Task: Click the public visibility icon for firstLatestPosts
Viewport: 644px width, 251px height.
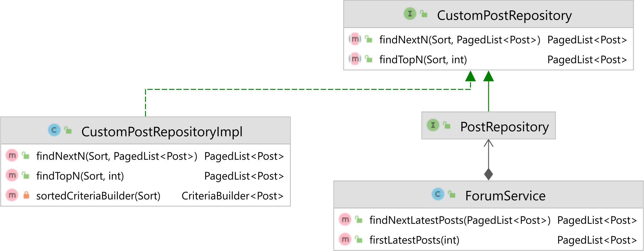Action: 359,239
